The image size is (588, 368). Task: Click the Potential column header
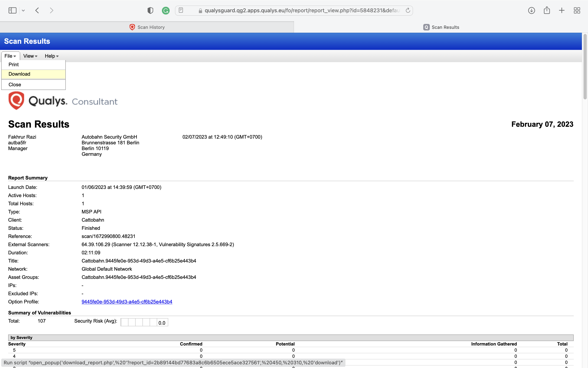[285, 344]
